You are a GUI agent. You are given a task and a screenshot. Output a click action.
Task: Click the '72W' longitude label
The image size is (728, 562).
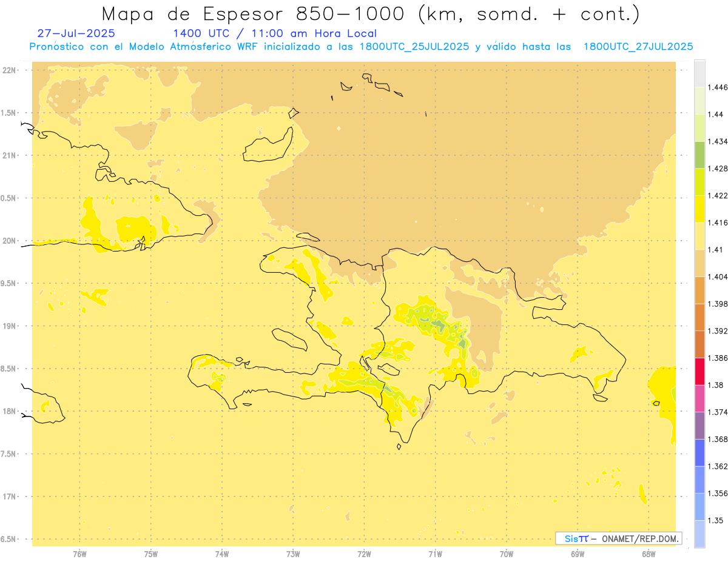click(x=365, y=554)
